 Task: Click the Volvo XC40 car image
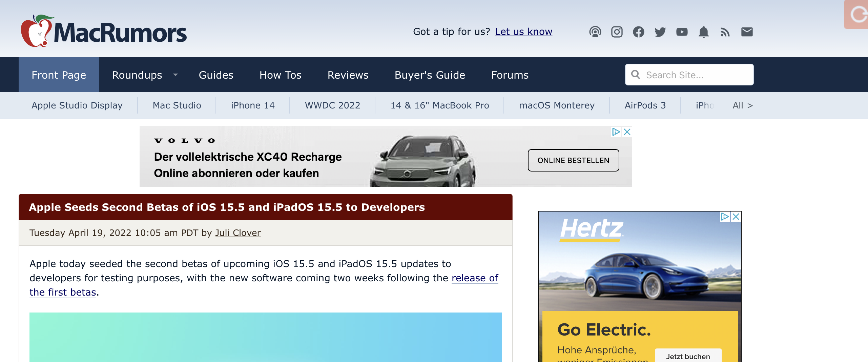point(423,161)
